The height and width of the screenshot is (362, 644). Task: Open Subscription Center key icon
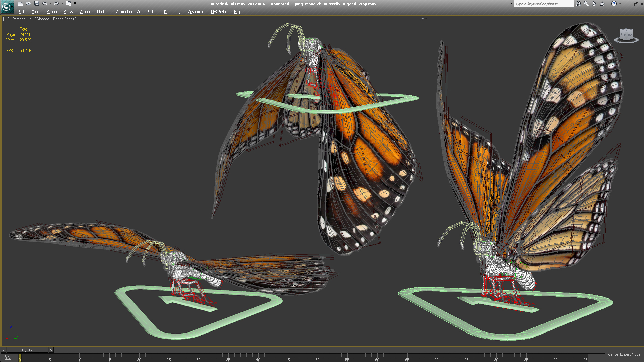(586, 4)
